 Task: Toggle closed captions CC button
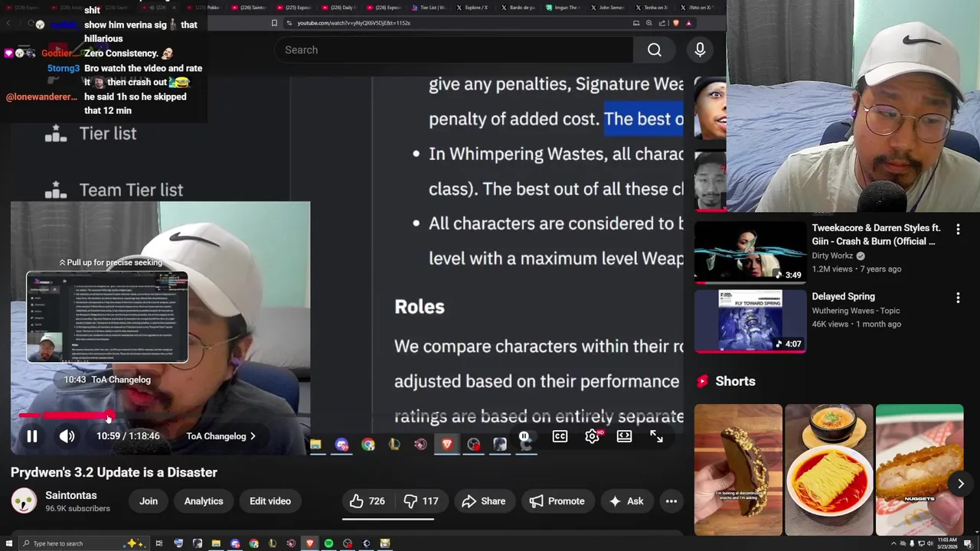560,436
